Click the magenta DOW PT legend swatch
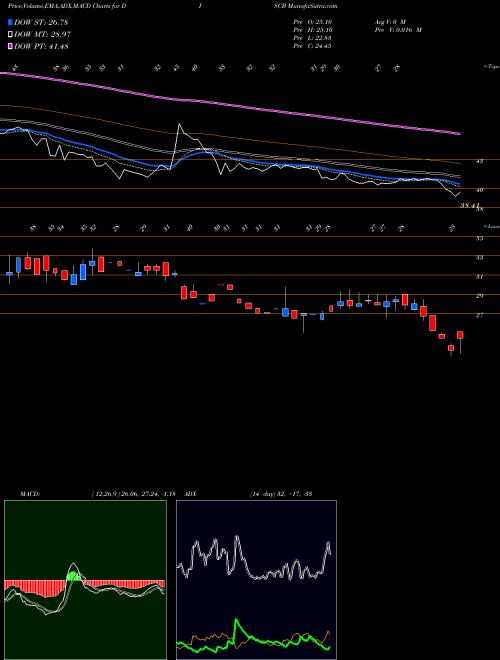 (x=10, y=46)
